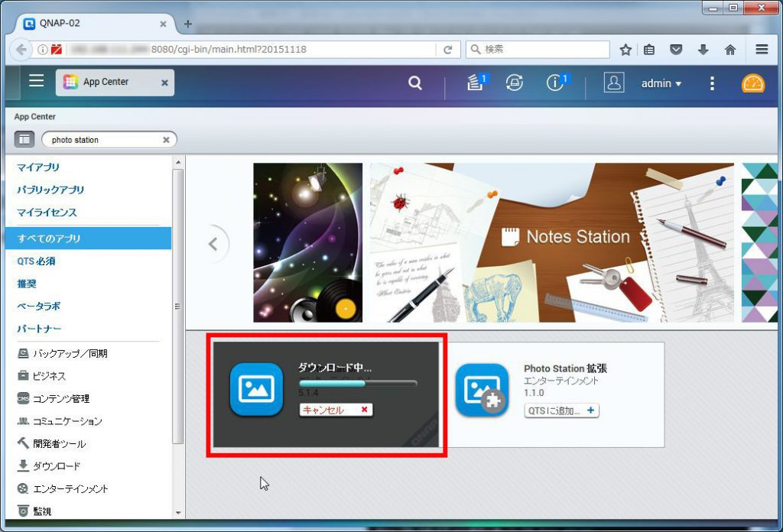This screenshot has height=532, width=783.
Task: Click the browser 検索 search box
Action: 538,50
